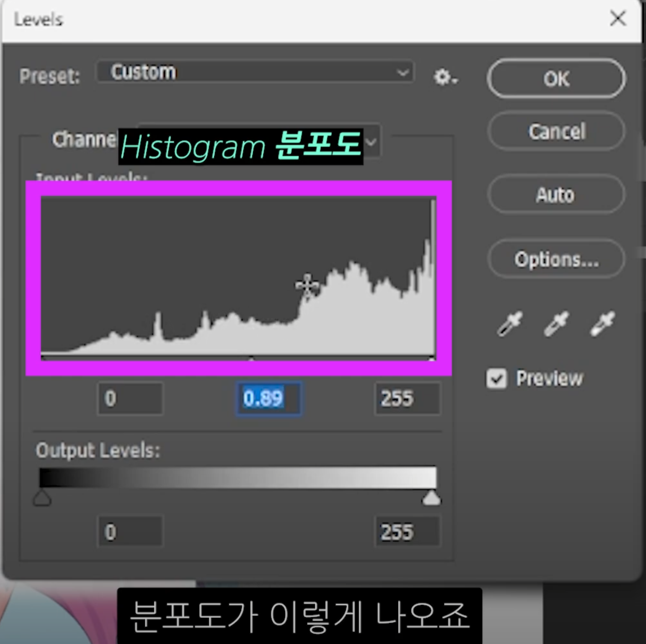Click the Cancel button
This screenshot has height=644, width=646.
coord(556,131)
